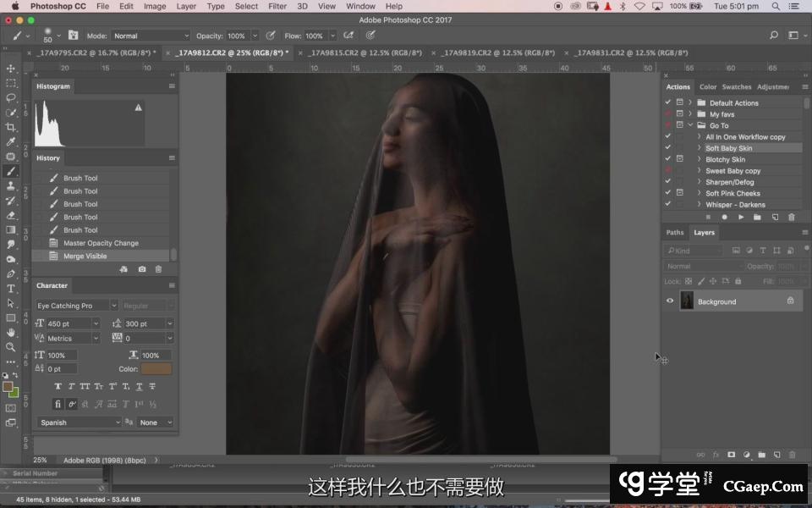812x508 pixels.
Task: Click the Character text color swatch
Action: click(156, 369)
